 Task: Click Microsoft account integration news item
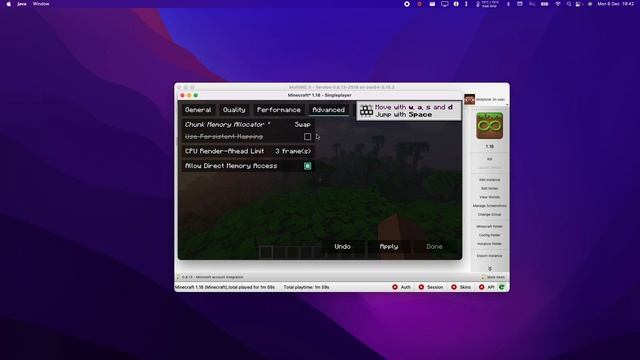[x=213, y=277]
